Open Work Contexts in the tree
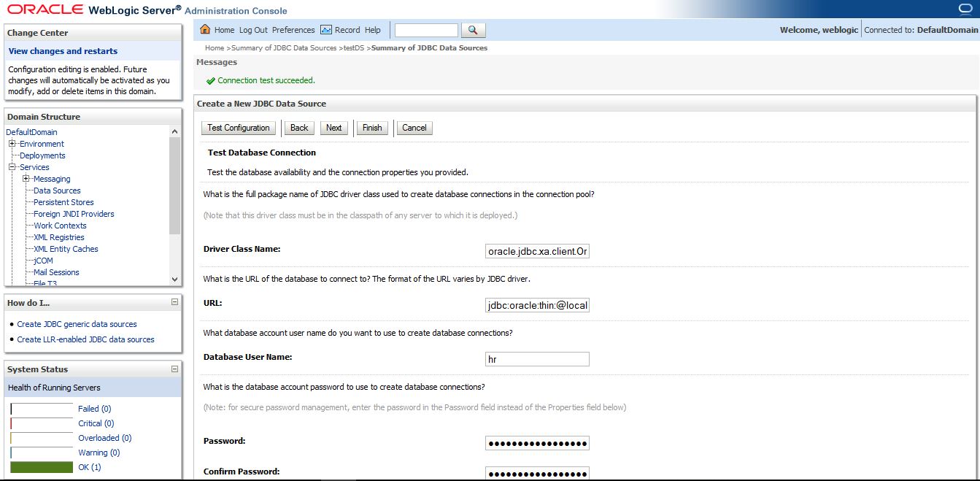 click(x=60, y=226)
